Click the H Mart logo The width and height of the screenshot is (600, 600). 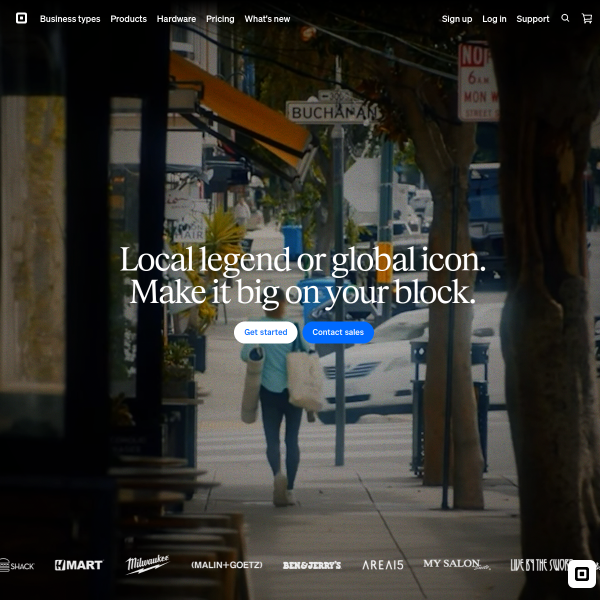pos(78,565)
